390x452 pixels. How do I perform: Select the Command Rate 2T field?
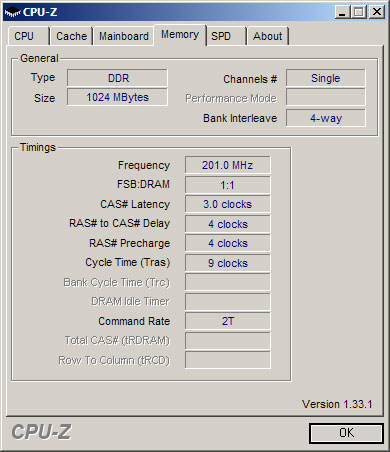tap(228, 321)
